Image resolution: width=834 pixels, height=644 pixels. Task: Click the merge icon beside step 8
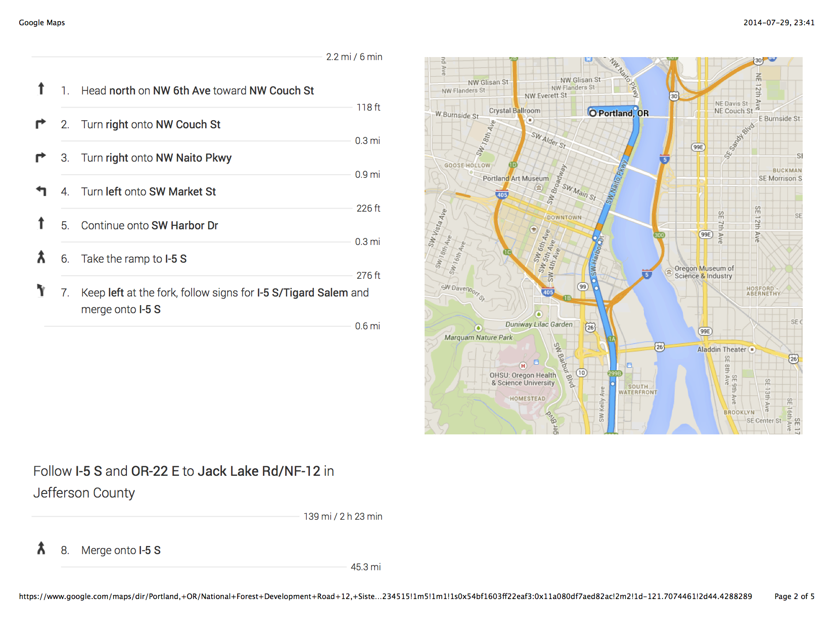coord(41,548)
